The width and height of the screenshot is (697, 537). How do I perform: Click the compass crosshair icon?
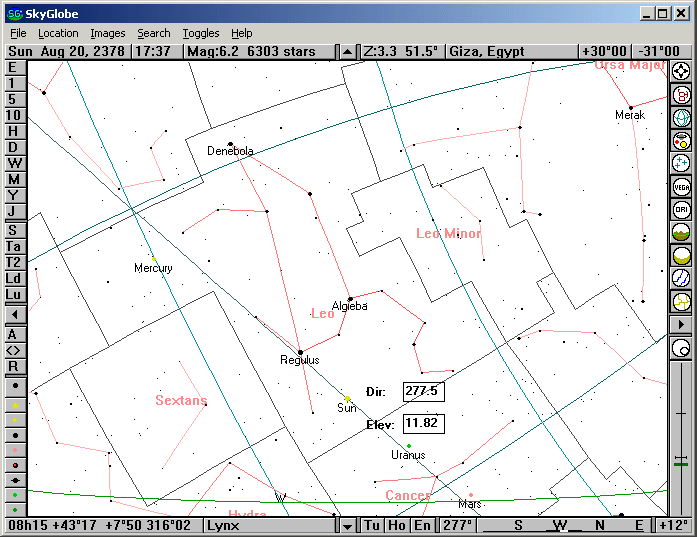681,71
